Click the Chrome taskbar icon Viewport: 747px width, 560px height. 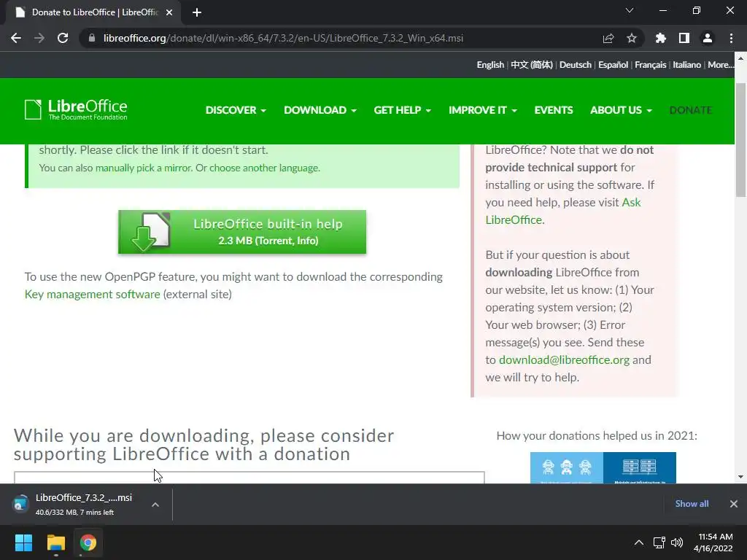pos(88,542)
